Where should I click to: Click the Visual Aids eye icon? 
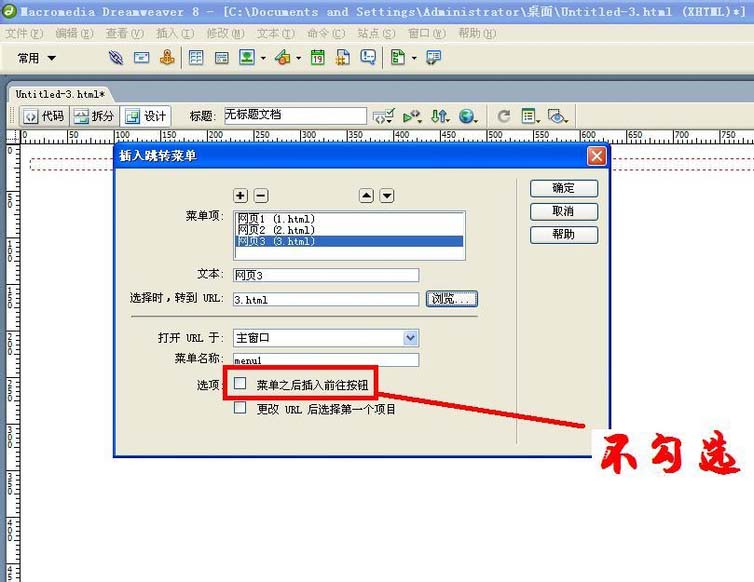coord(558,116)
